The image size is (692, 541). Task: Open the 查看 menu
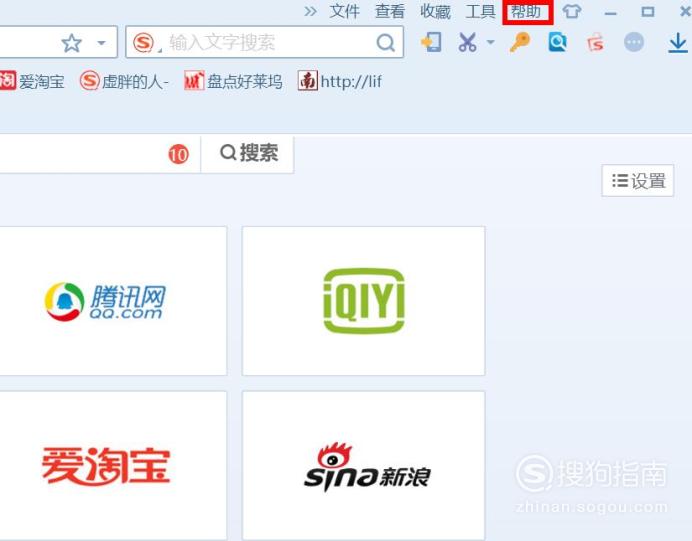click(390, 11)
